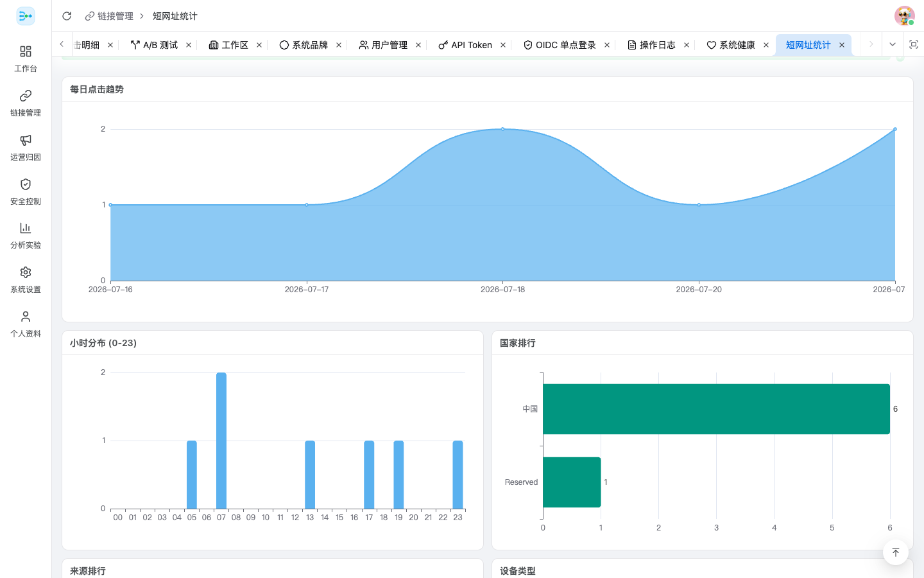Open 个人资料 sidebar item
This screenshot has width=924, height=578.
[26, 324]
